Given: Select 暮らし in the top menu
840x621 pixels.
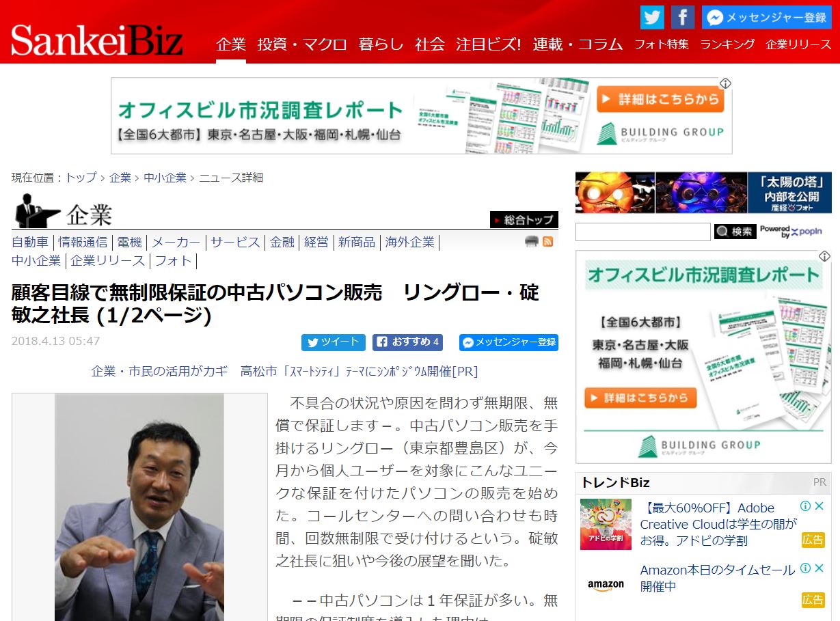Looking at the screenshot, I should pyautogui.click(x=381, y=44).
